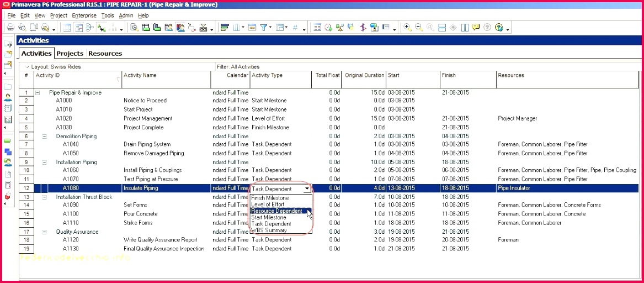The image size is (644, 283).
Task: Sort by the Total Float column header
Action: (327, 75)
